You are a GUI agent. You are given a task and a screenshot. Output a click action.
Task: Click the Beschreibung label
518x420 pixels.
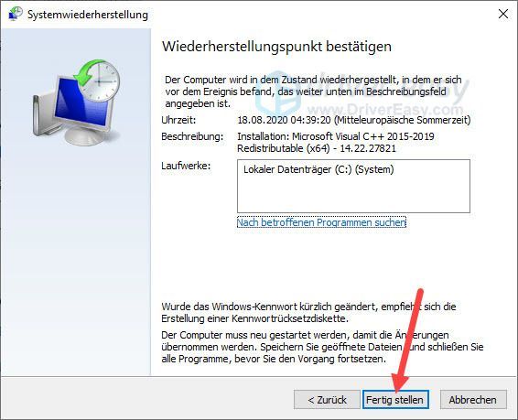pos(192,136)
